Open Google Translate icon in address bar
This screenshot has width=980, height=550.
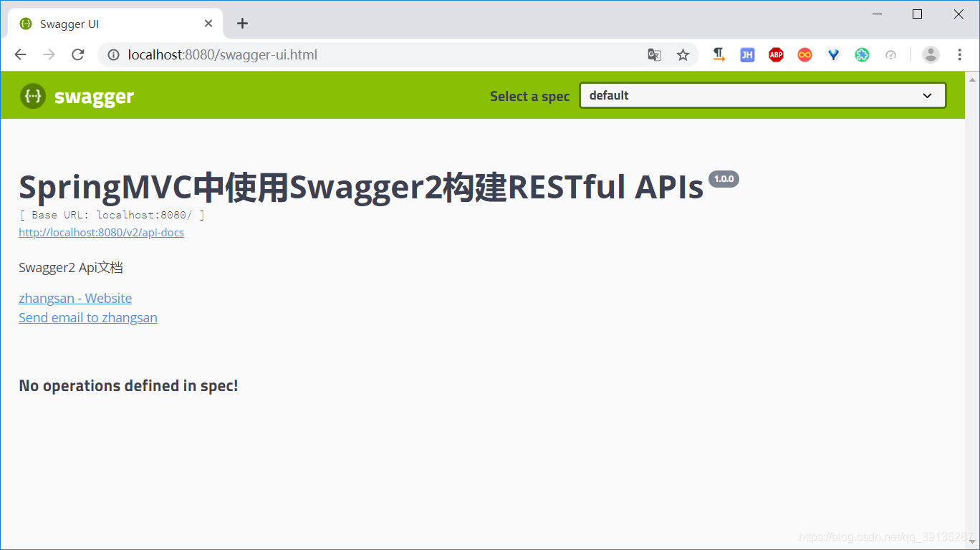pos(654,55)
